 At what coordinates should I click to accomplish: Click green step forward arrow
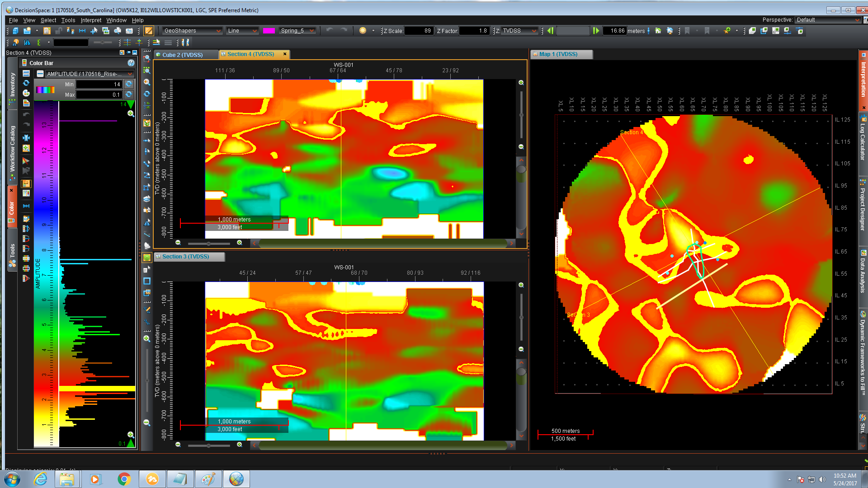tap(596, 31)
